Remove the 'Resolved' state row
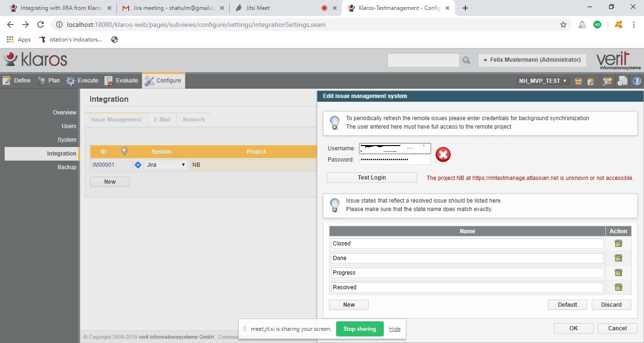The height and width of the screenshot is (343, 644). tap(618, 287)
